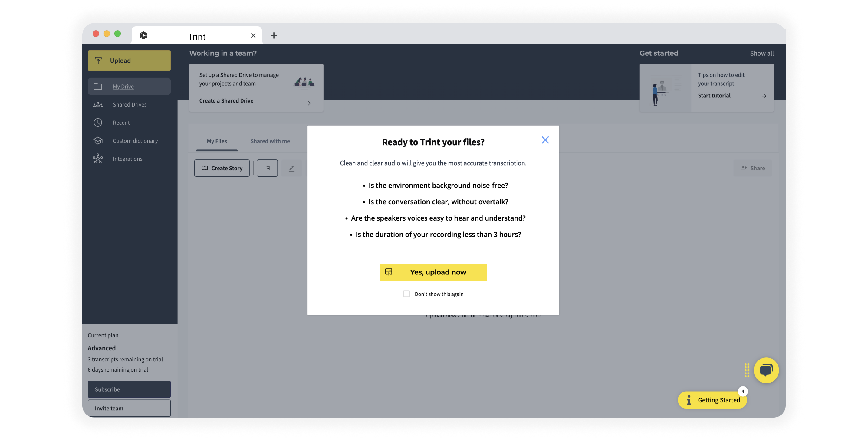
Task: Click Show all link
Action: pyautogui.click(x=761, y=53)
